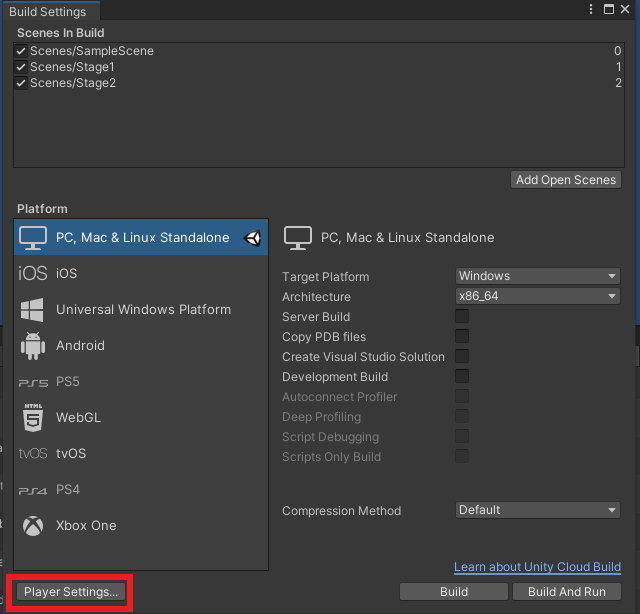Toggle the Autoconnect Profiler checkbox
The width and height of the screenshot is (640, 614).
[462, 396]
